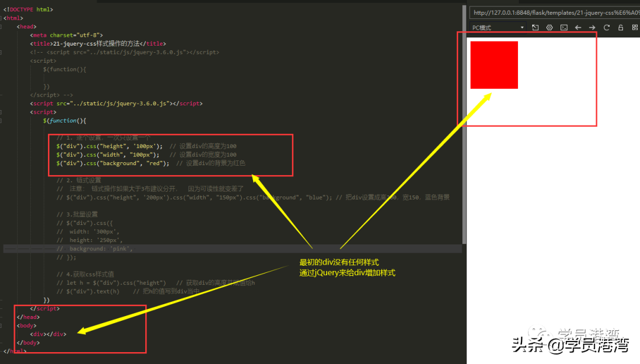Image resolution: width=640 pixels, height=364 pixels.
Task: Refresh the preview page
Action: click(607, 27)
